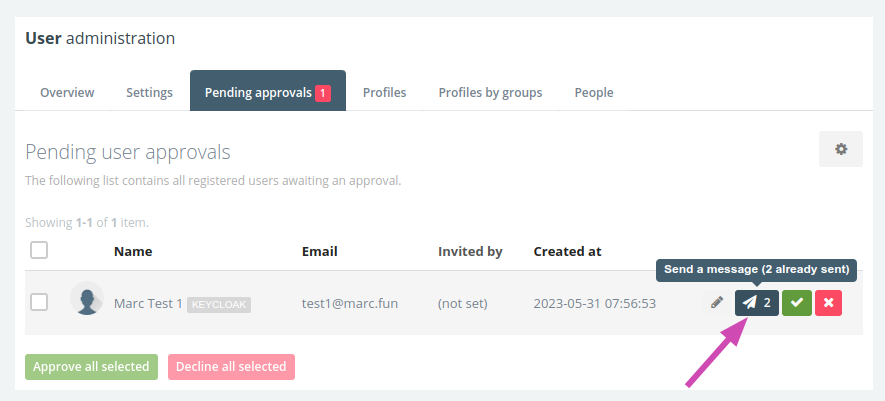
Task: Switch to the Overview tab
Action: click(x=67, y=92)
